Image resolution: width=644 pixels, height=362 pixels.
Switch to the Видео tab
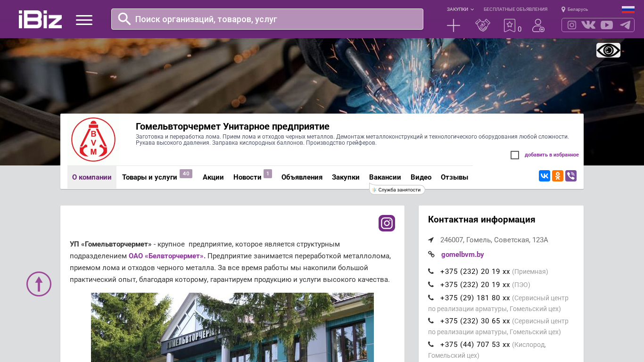(421, 177)
